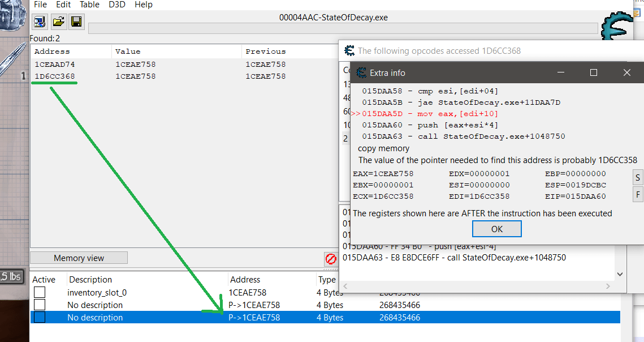
Task: Click the EDI=1D6CC358 register value
Action: (479, 196)
